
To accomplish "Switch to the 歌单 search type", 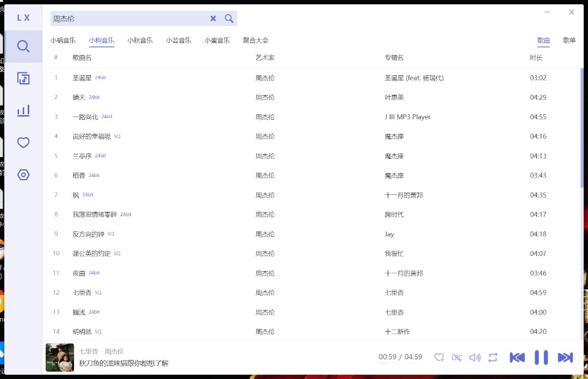I will (x=569, y=40).
